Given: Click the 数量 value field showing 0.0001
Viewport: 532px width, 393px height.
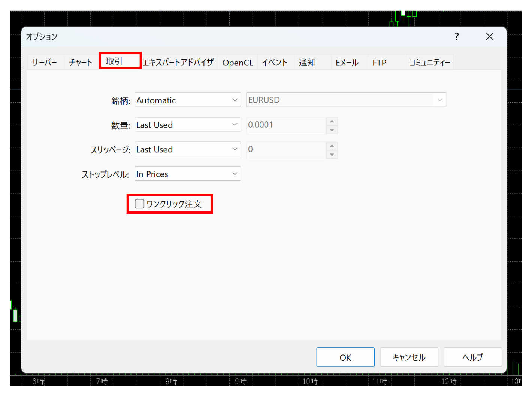Looking at the screenshot, I should coord(287,125).
